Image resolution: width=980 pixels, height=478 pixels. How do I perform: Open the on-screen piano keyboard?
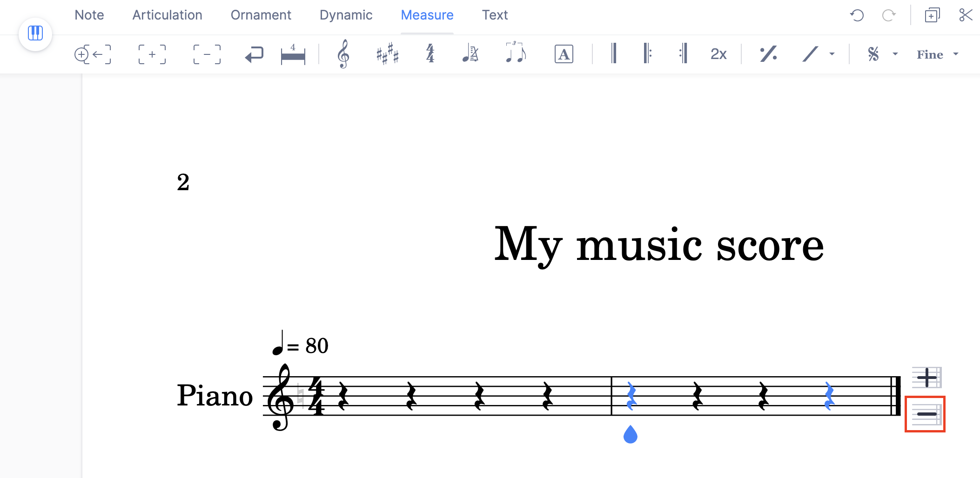click(x=35, y=33)
